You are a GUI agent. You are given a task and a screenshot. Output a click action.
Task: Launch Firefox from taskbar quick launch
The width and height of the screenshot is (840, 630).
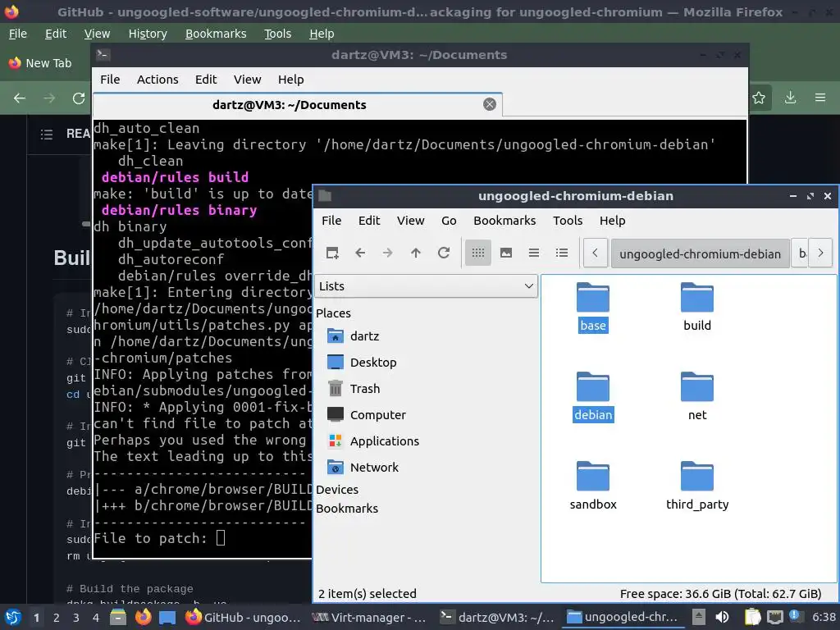tap(143, 617)
